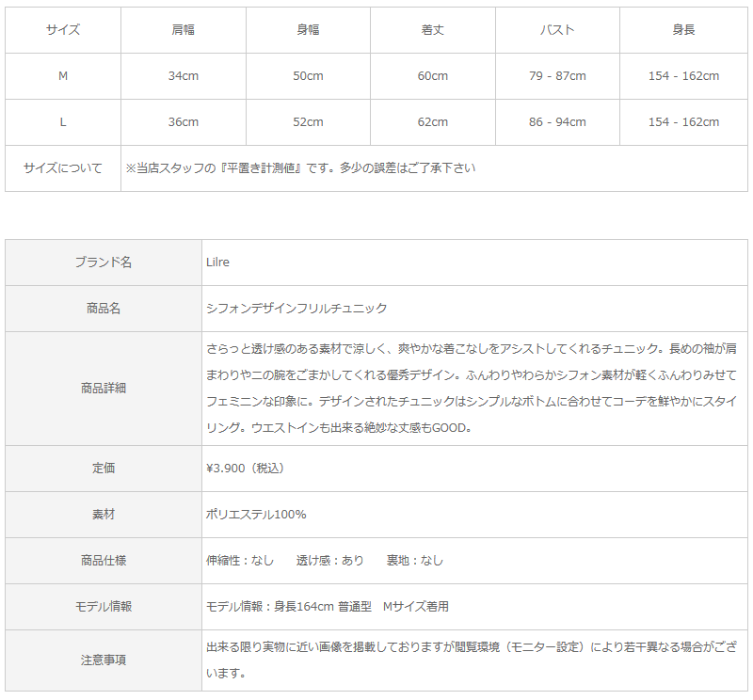Click the 52cm body width value
The image size is (753, 700).
[308, 122]
